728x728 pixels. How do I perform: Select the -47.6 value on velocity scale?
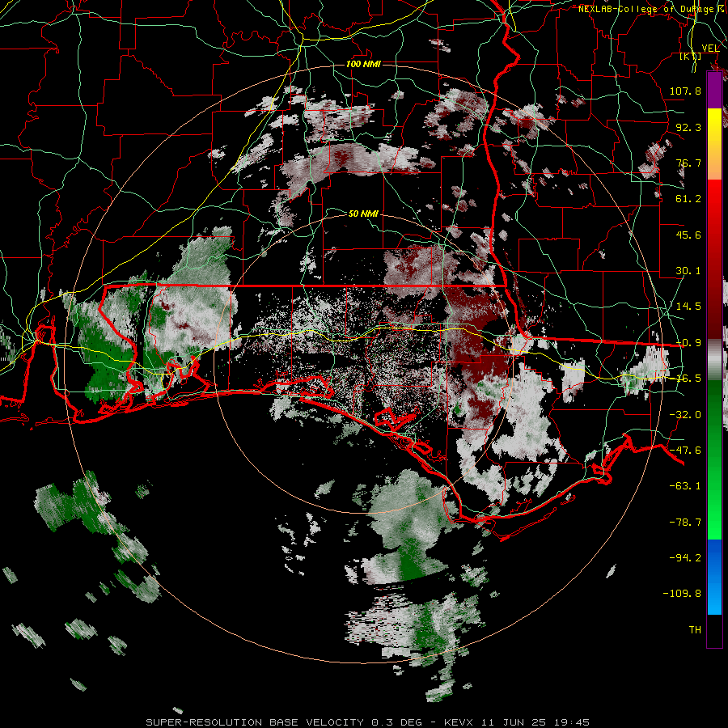685,451
